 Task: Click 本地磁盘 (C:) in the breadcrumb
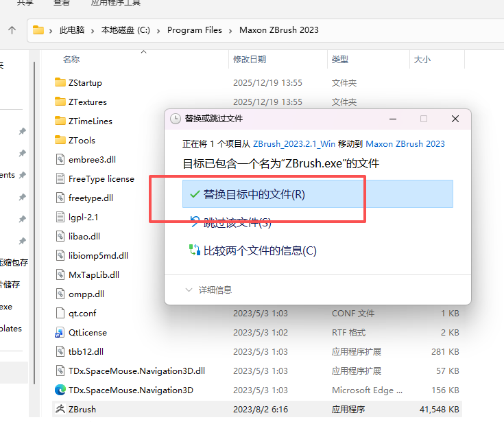click(125, 30)
